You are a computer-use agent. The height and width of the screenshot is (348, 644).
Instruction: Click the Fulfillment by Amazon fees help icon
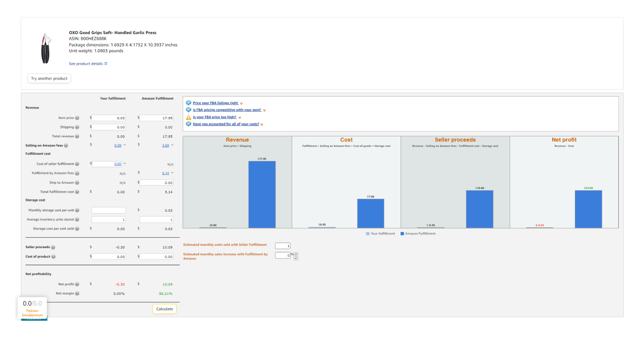point(77,173)
